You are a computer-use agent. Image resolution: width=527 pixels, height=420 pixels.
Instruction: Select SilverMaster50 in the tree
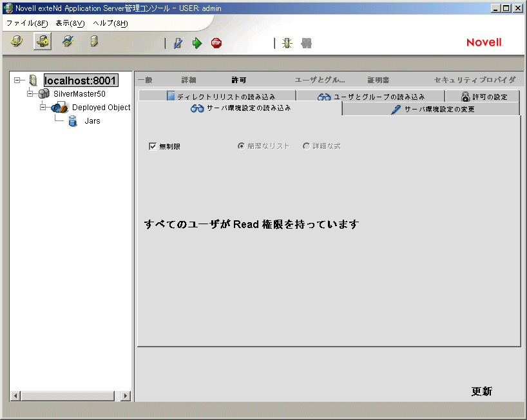coord(79,94)
